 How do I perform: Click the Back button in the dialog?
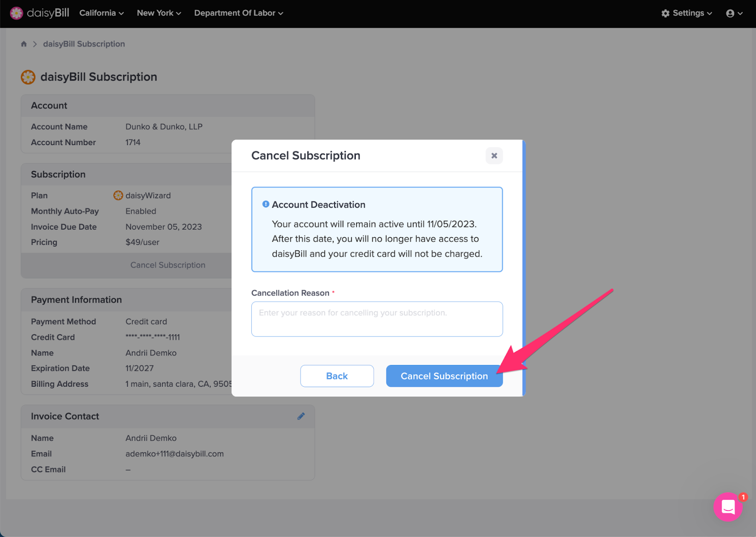[337, 376]
